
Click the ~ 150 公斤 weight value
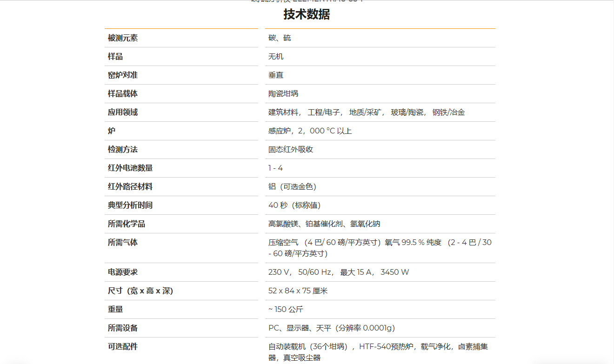tap(286, 310)
